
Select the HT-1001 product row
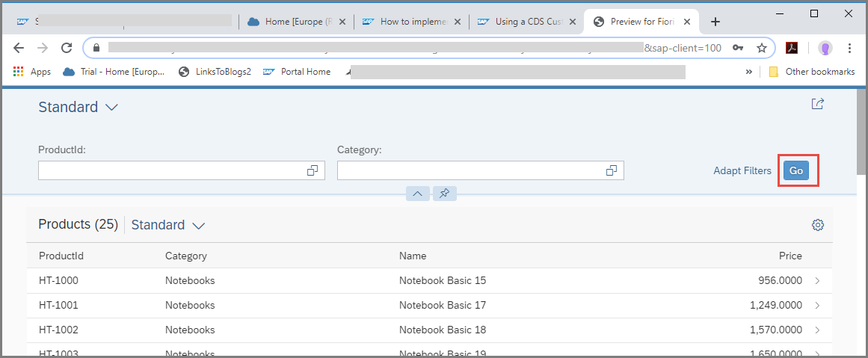pos(429,305)
